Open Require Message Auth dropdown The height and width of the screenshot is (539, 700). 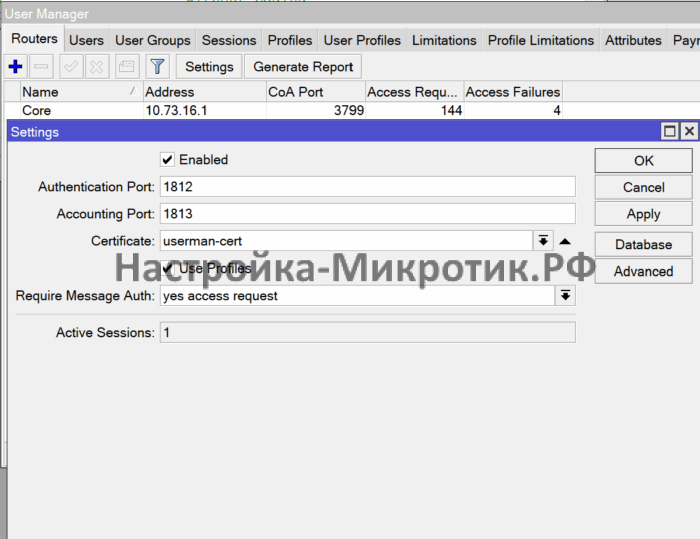pos(565,296)
